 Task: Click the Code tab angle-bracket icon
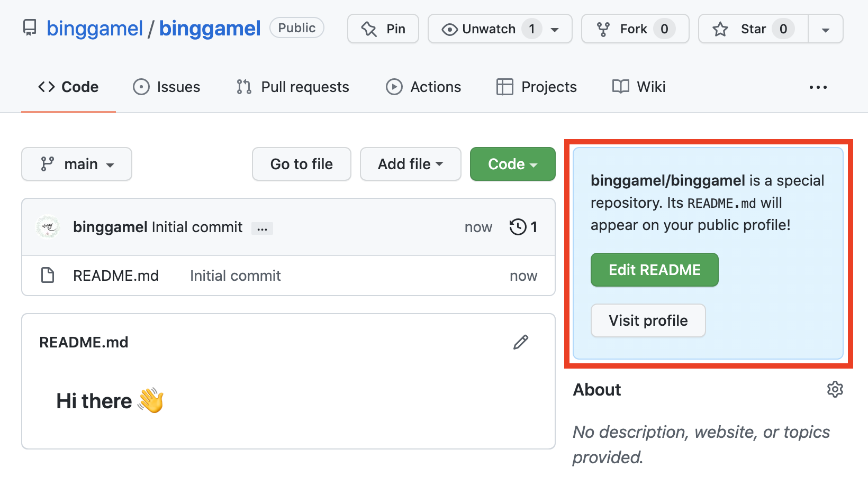[47, 87]
